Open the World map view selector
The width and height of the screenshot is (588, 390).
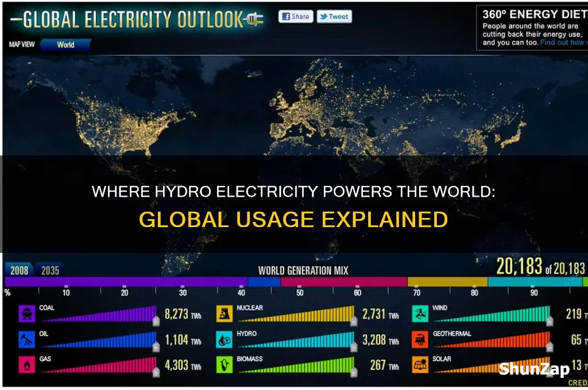coord(65,45)
